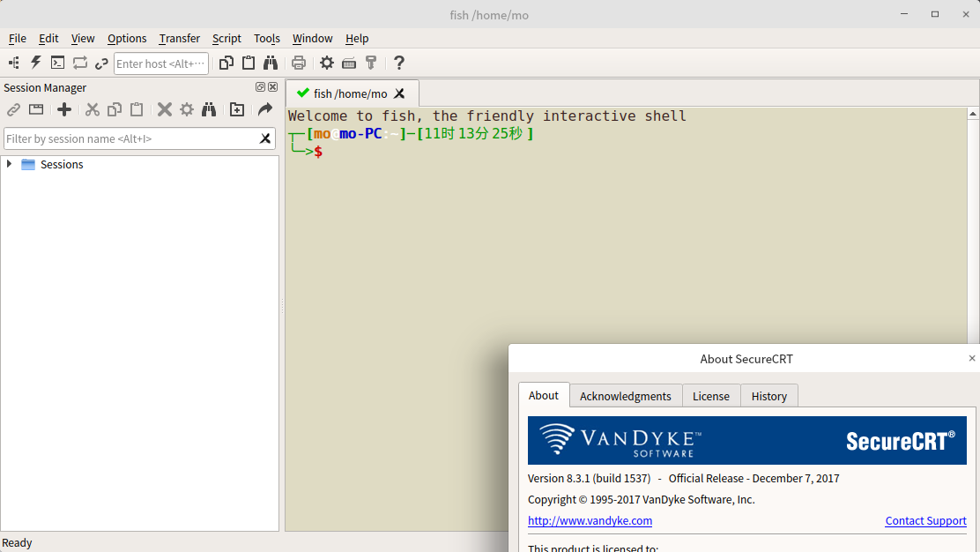This screenshot has width=980, height=552.
Task: Open the vandyke.com website link
Action: pyautogui.click(x=590, y=520)
